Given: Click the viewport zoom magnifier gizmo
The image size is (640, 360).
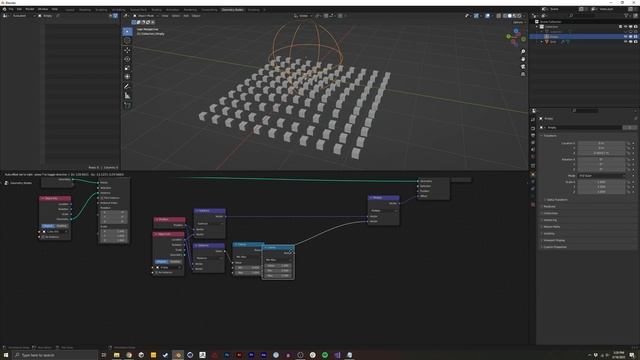Looking at the screenshot, I should [523, 52].
